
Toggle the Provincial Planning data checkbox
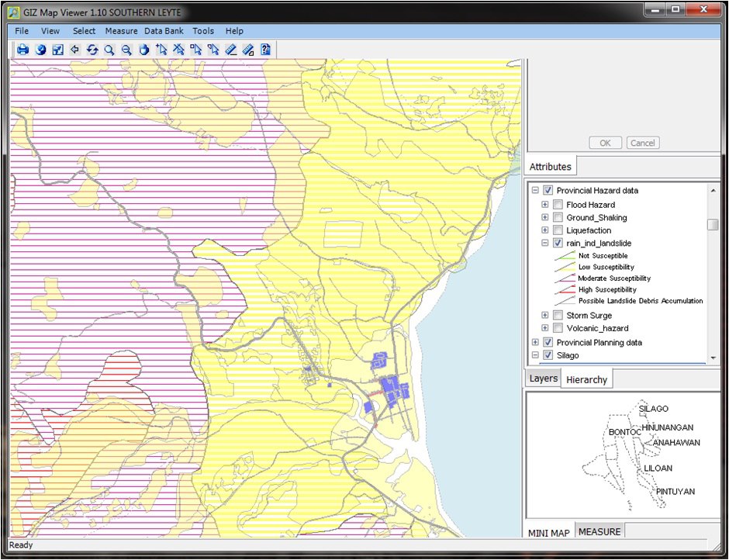tap(548, 342)
